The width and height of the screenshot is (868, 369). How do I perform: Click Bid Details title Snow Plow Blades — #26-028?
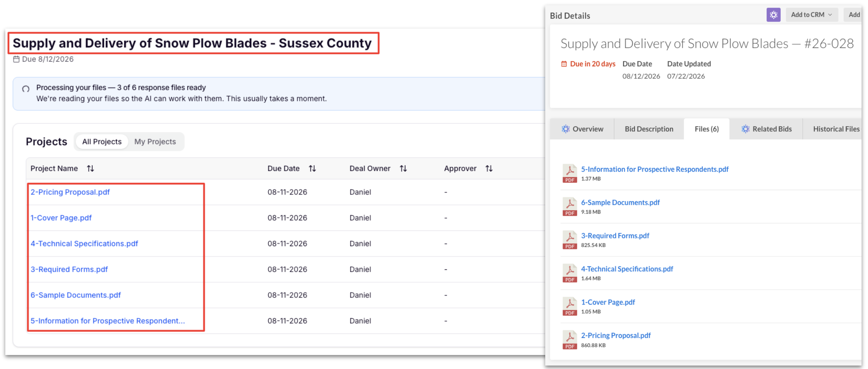pos(707,44)
